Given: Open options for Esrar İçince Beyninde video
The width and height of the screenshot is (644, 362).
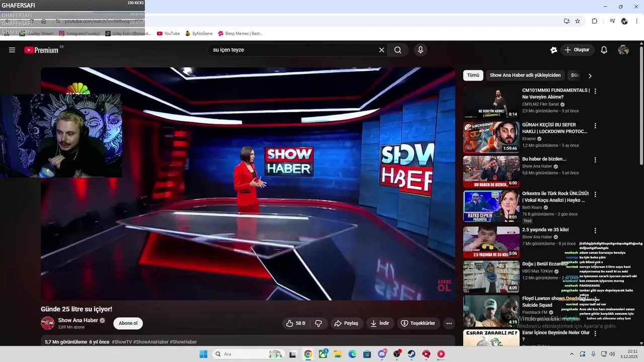Looking at the screenshot, I should tap(595, 333).
